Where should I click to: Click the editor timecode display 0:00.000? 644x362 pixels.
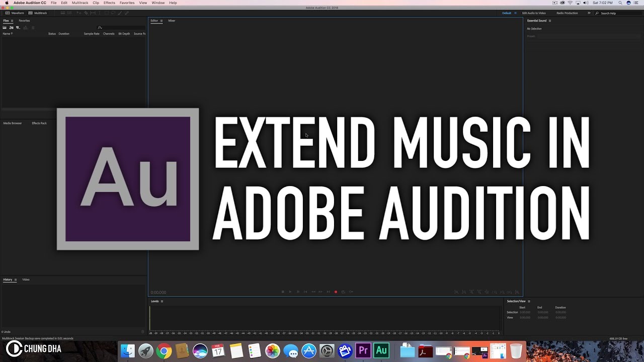158,292
